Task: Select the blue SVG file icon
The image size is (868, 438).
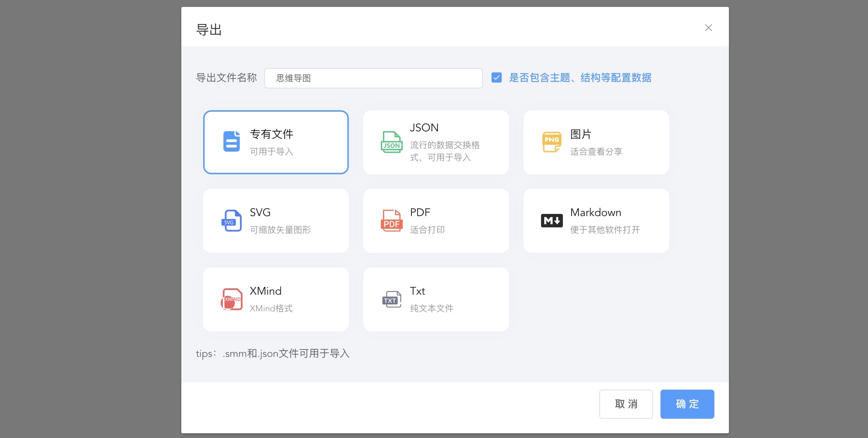Action: pos(232,220)
